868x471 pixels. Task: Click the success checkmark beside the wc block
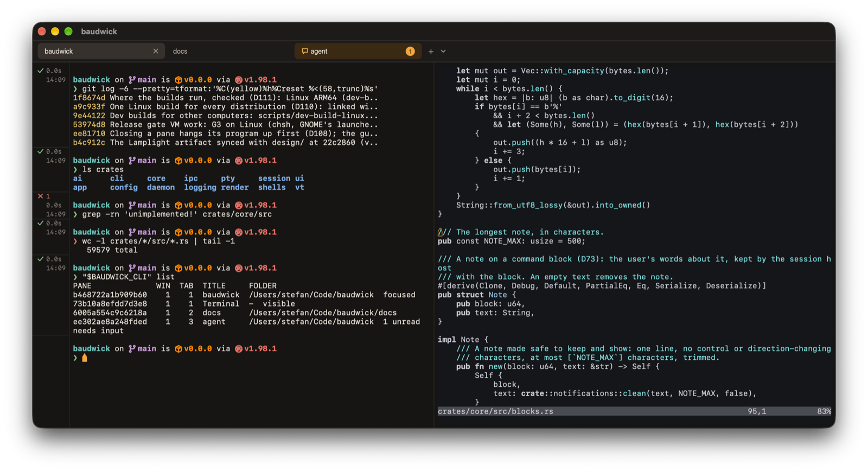pos(40,223)
